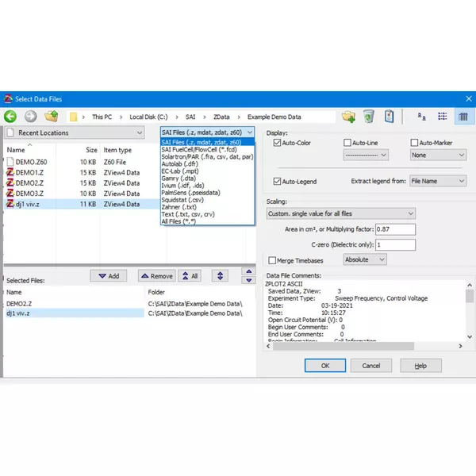Choose Squidstat (.csv) file type

coord(207,200)
